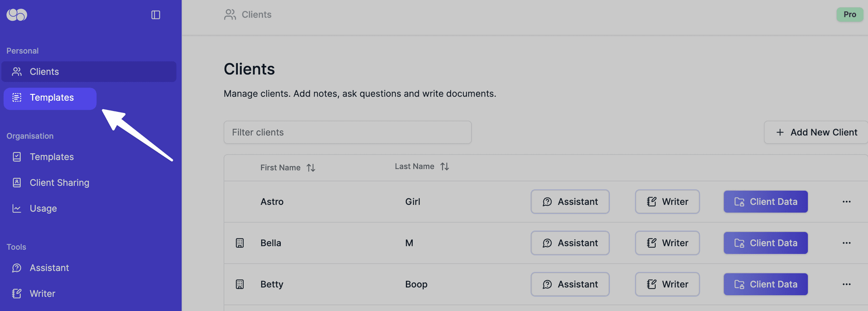Image resolution: width=868 pixels, height=311 pixels.
Task: Open Writer for Bella M
Action: (x=667, y=243)
